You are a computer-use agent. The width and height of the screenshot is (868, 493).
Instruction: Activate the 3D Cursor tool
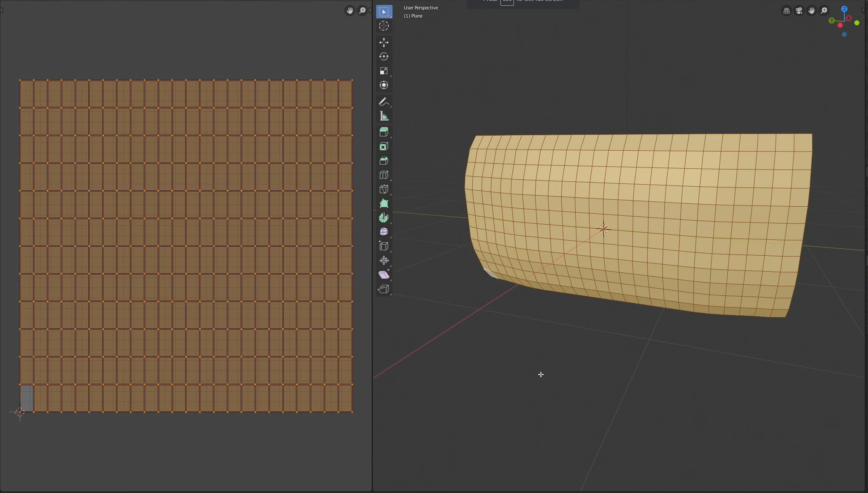click(384, 26)
